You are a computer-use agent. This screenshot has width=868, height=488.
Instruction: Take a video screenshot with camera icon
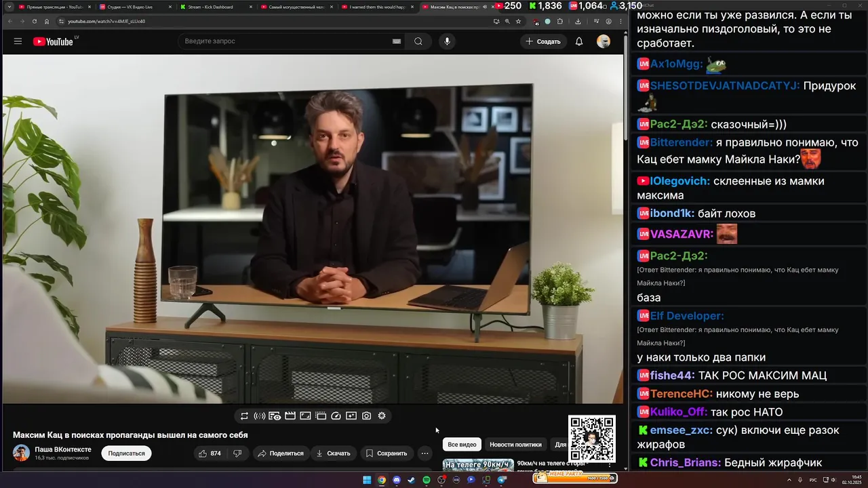(x=367, y=416)
